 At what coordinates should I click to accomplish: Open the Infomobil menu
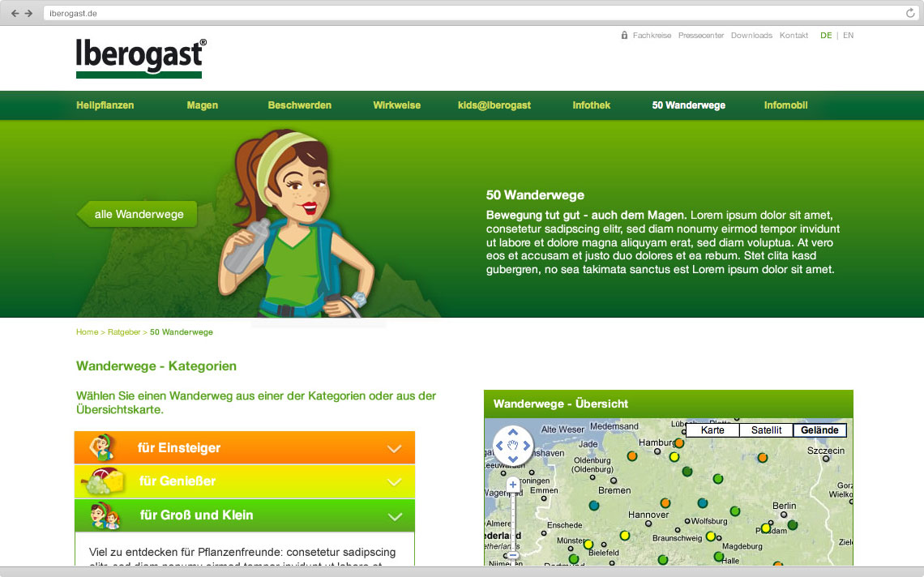click(x=785, y=105)
